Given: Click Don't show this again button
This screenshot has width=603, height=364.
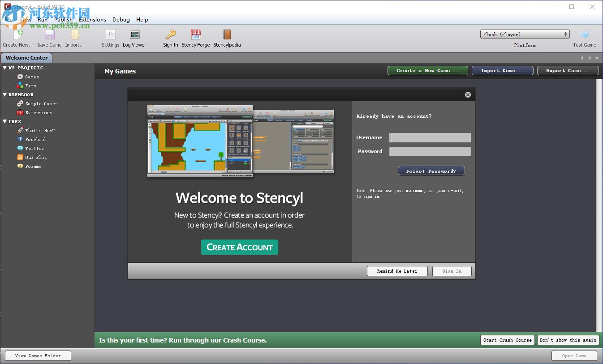Looking at the screenshot, I should click(x=568, y=340).
